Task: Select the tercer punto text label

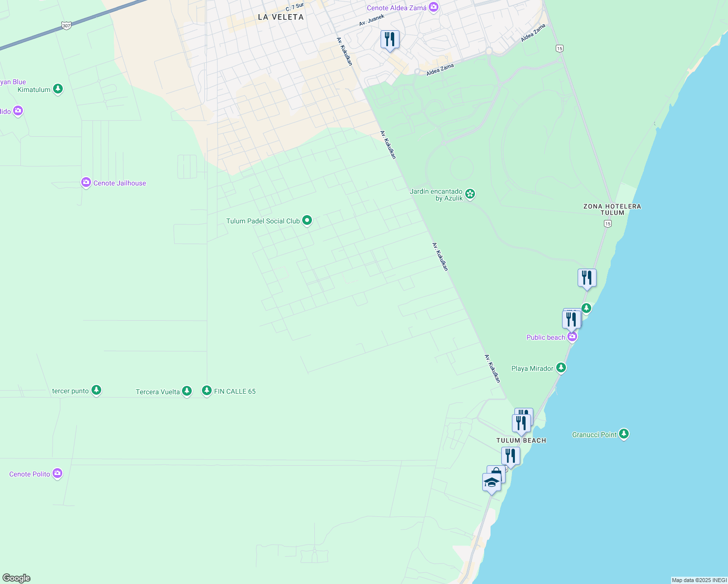Action: tap(71, 391)
